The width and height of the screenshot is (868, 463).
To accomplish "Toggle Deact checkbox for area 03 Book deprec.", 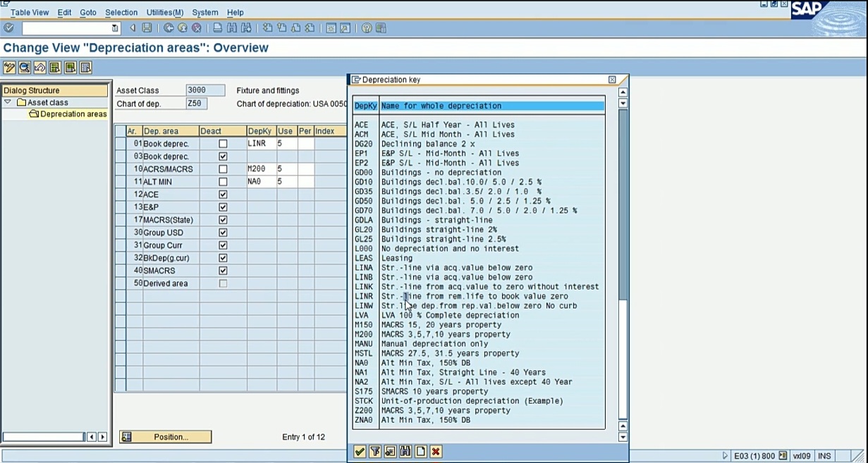I will (223, 156).
